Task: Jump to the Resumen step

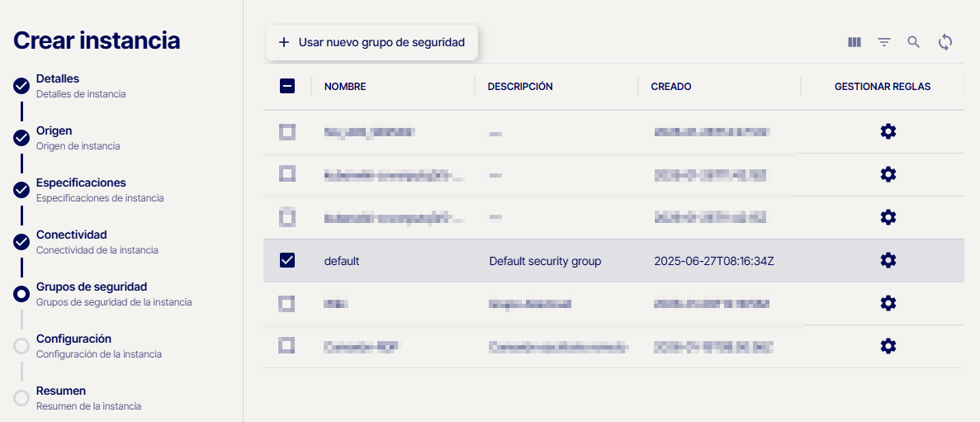Action: 61,391
